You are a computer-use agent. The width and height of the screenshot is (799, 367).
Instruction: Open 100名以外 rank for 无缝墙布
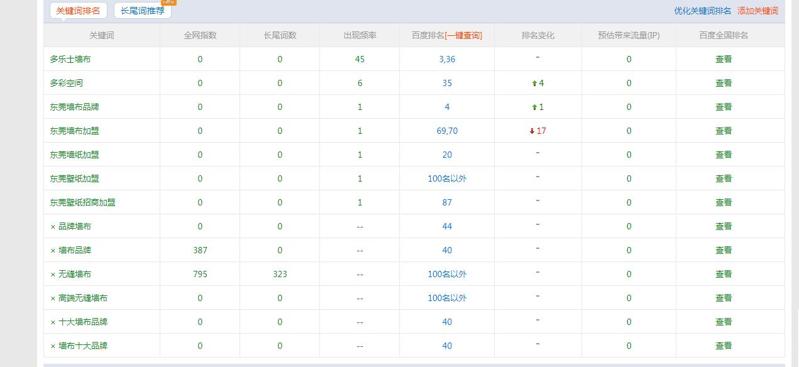click(447, 274)
